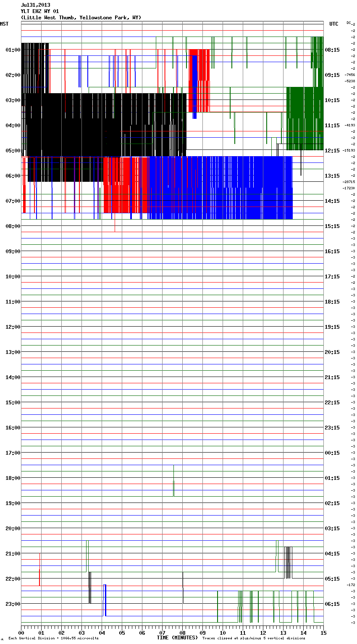Click the DC offset value -5238

coord(350,81)
